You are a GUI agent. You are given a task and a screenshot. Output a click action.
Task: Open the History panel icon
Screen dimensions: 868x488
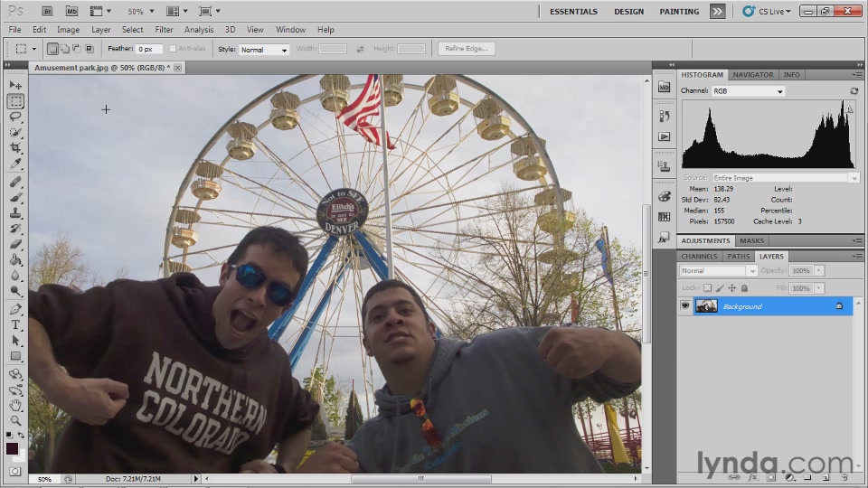665,117
